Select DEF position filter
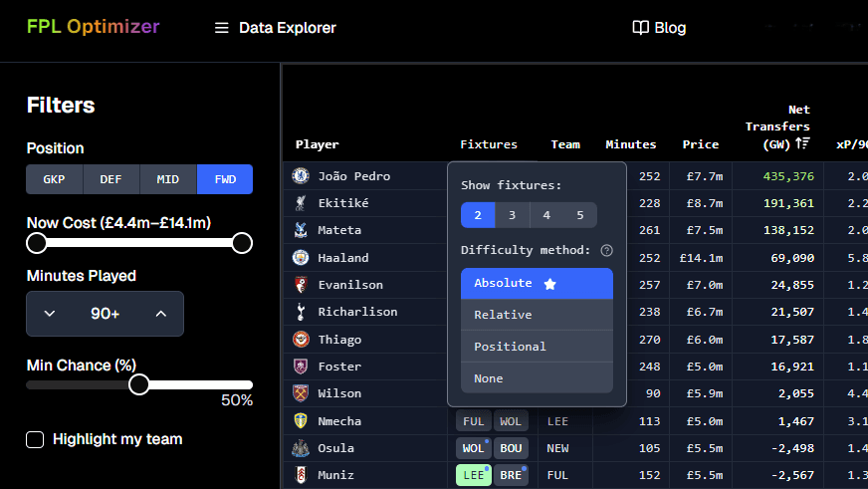 (110, 179)
